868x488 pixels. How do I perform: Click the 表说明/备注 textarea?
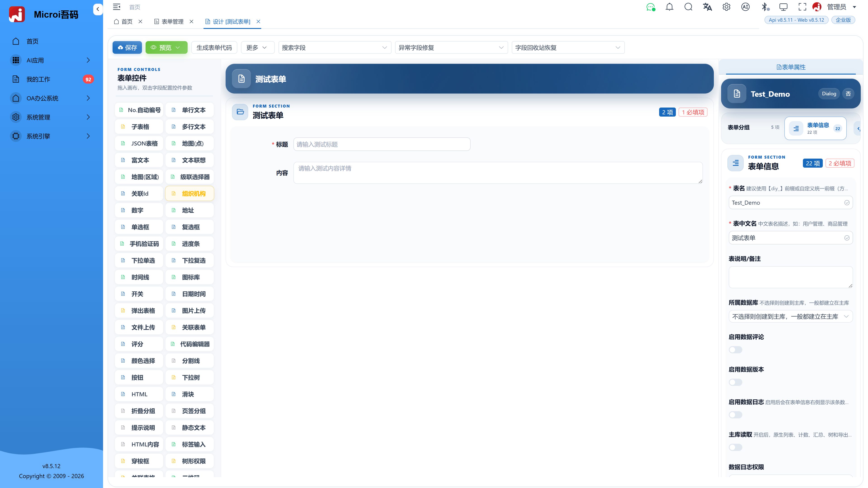pyautogui.click(x=790, y=277)
